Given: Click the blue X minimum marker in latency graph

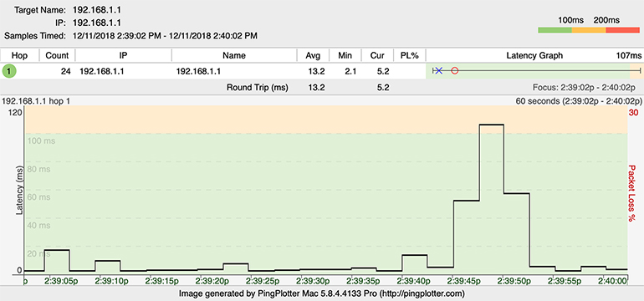Looking at the screenshot, I should click(438, 71).
